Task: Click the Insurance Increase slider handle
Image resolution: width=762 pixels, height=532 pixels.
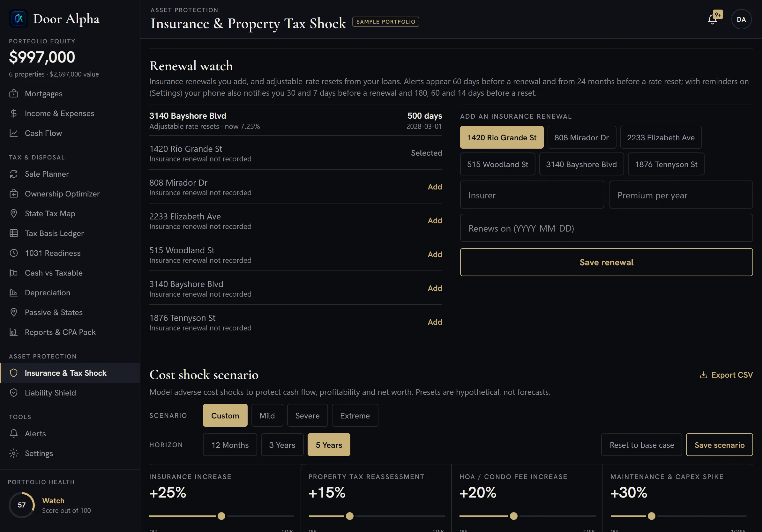Action: click(x=221, y=516)
